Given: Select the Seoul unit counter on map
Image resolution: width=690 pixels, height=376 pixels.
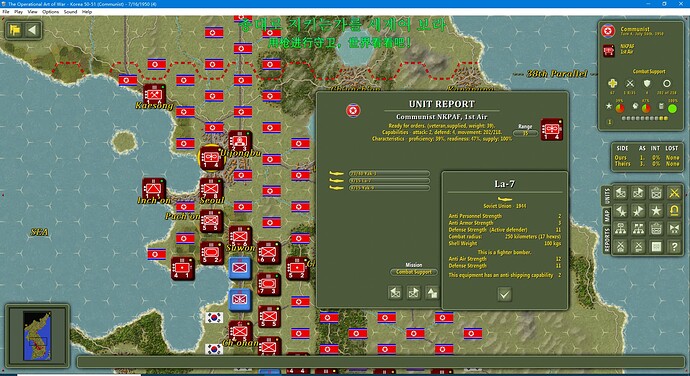Looking at the screenshot, I should (x=211, y=190).
